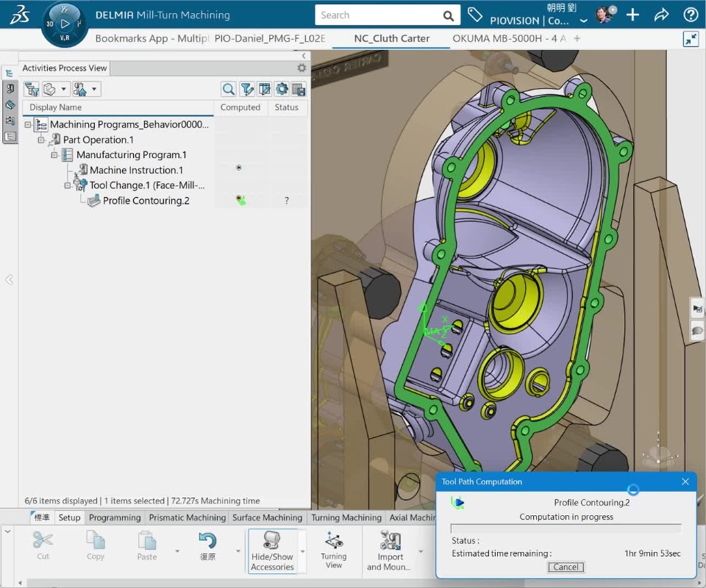This screenshot has width=706, height=588.
Task: Click the computation progress bar
Action: [566, 528]
